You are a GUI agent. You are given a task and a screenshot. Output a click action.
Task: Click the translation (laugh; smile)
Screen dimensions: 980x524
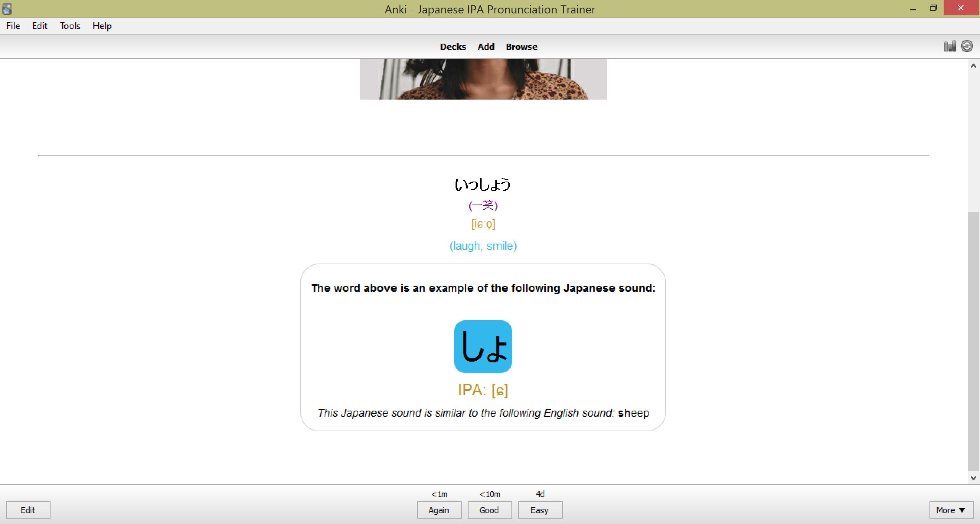click(x=483, y=246)
